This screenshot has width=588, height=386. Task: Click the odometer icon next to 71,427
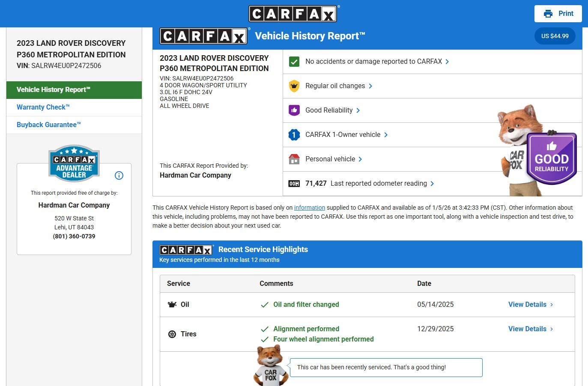(x=294, y=184)
